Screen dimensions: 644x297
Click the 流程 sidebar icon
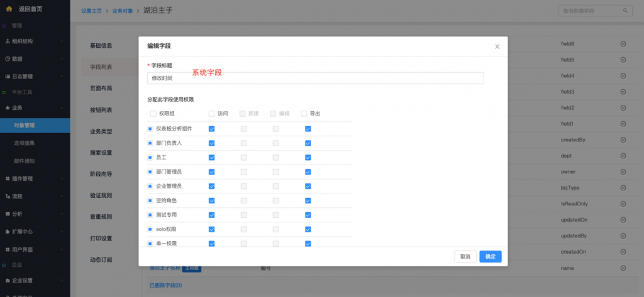coord(8,196)
